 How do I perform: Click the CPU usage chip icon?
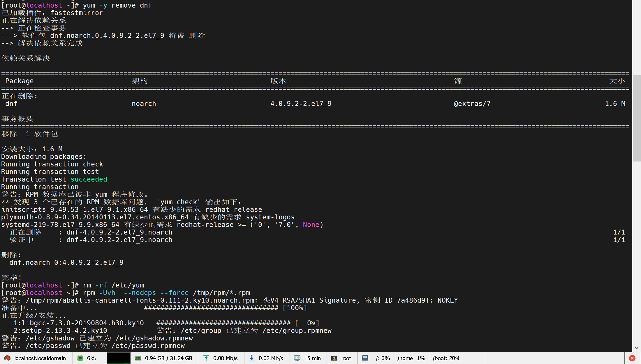tap(80, 358)
